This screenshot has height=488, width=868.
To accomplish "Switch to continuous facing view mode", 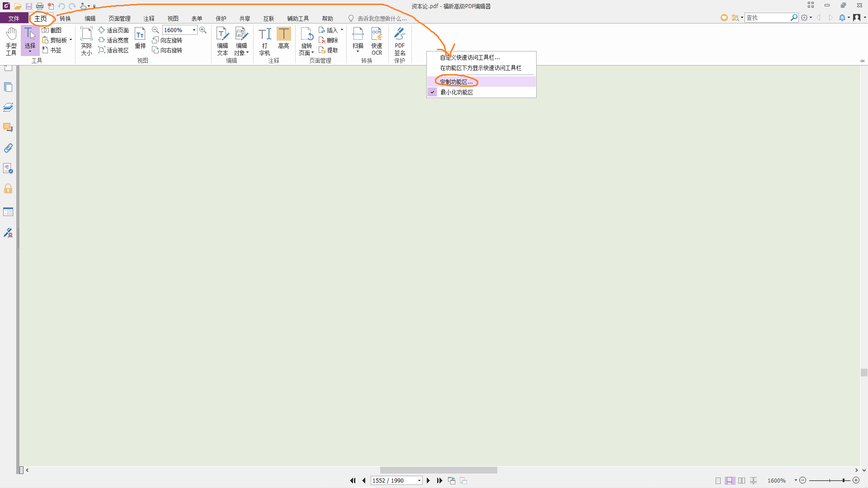I will tap(753, 481).
